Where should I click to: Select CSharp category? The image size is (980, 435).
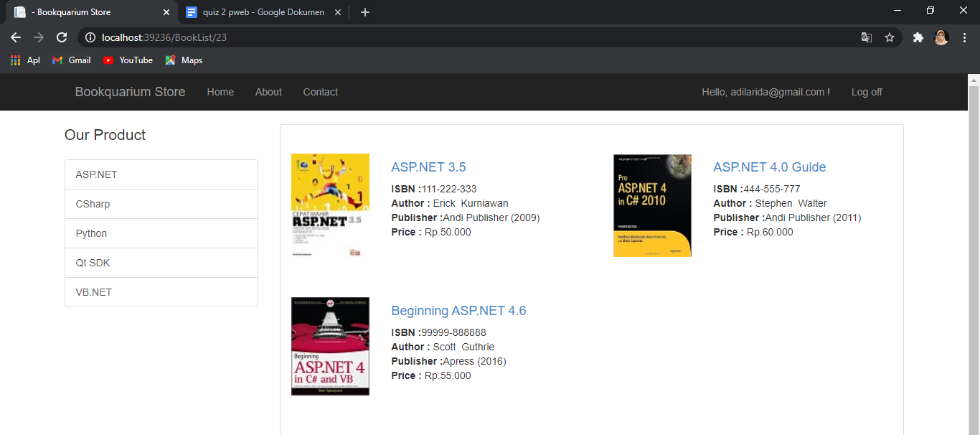coord(161,204)
